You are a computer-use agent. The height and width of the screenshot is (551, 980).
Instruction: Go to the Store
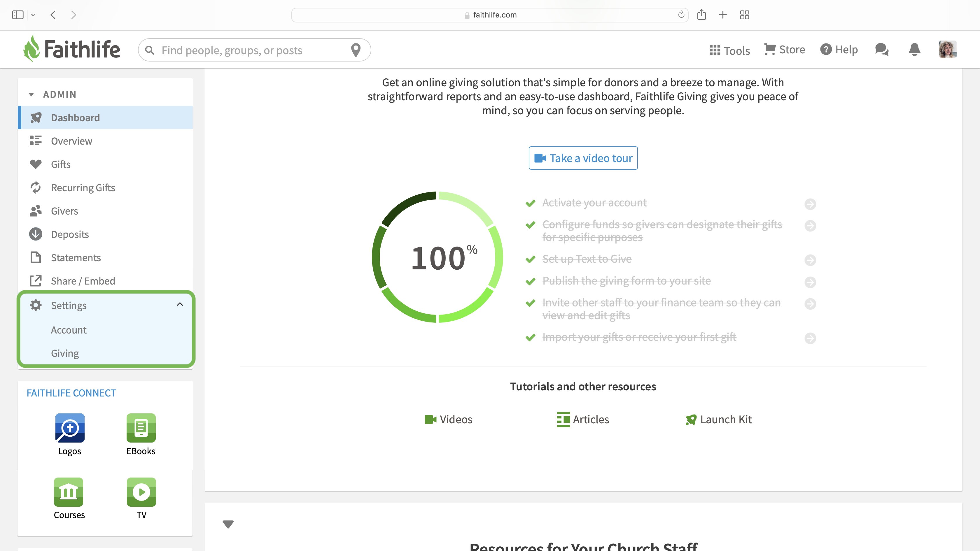pos(785,50)
